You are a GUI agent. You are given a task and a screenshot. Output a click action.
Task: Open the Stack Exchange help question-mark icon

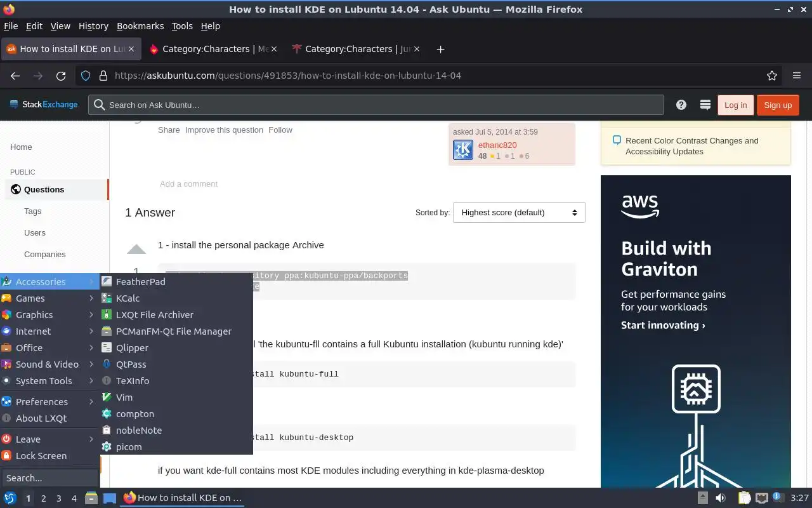681,105
